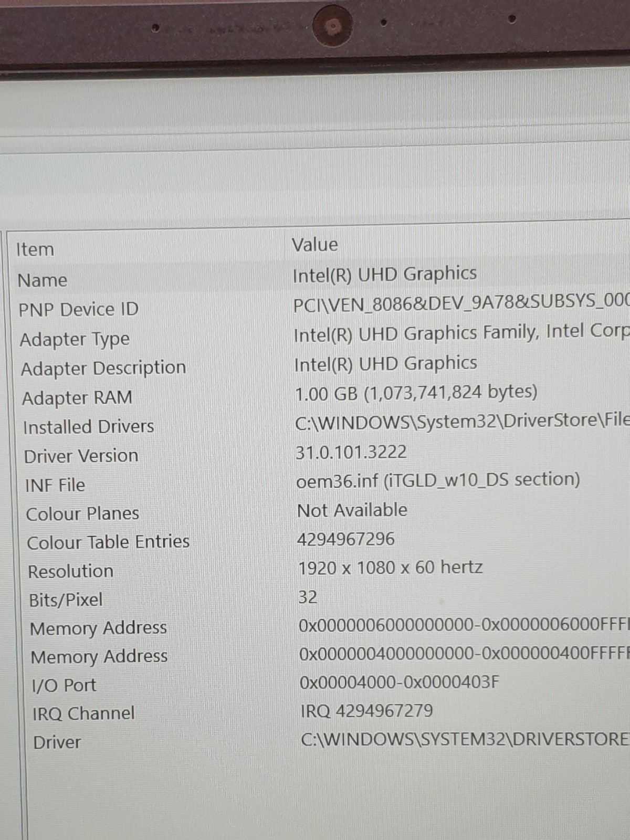Image resolution: width=630 pixels, height=840 pixels.
Task: Select the 1.00 GB (1,073,741,824 bytes) value
Action: (416, 393)
